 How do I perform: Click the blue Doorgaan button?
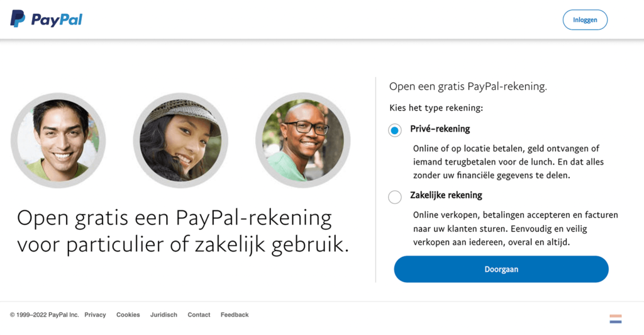point(501,269)
